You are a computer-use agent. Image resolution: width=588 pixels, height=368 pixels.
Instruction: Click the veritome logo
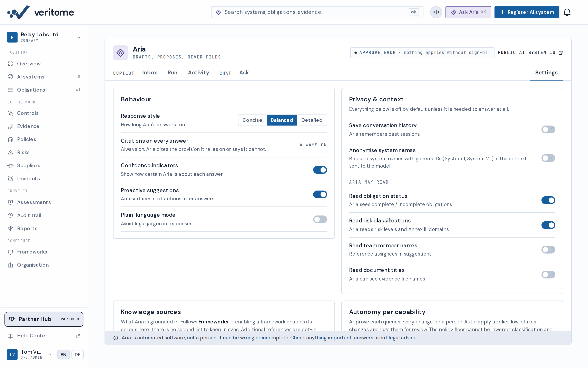(x=41, y=12)
